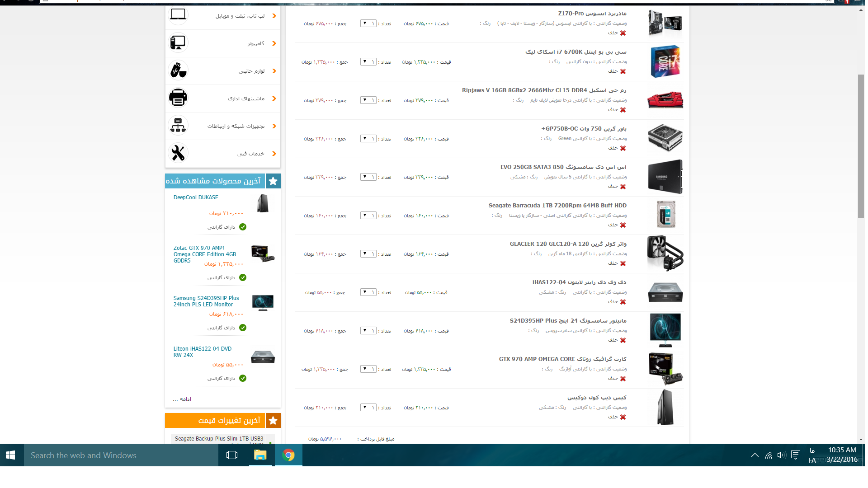Open the Action Center notifications icon
Screen dimensions: 868x488
pyautogui.click(x=796, y=455)
